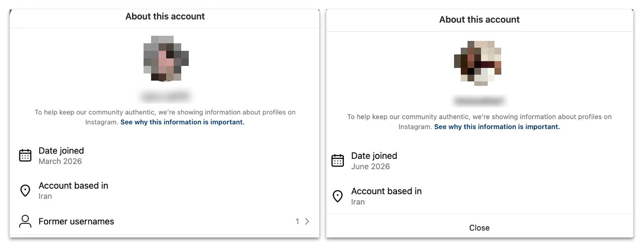Expand Former usernames chevron arrow
644x251 pixels.
click(x=307, y=221)
